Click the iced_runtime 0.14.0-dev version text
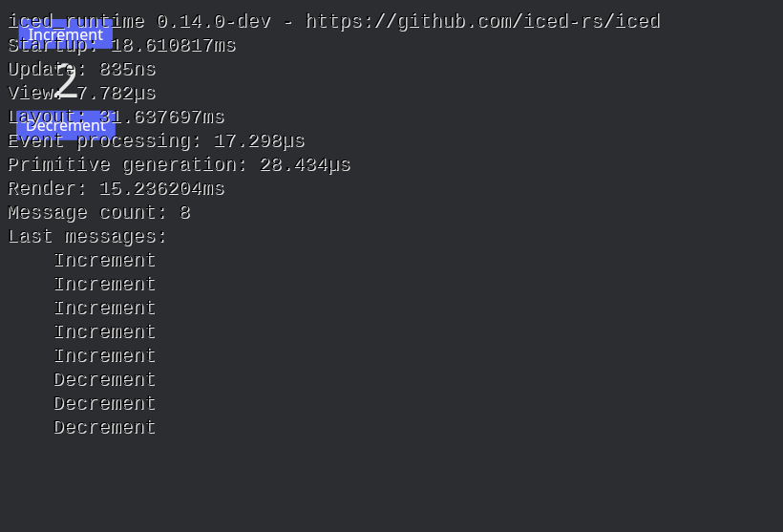Screen dimensions: 783x532 pyautogui.click(x=139, y=21)
